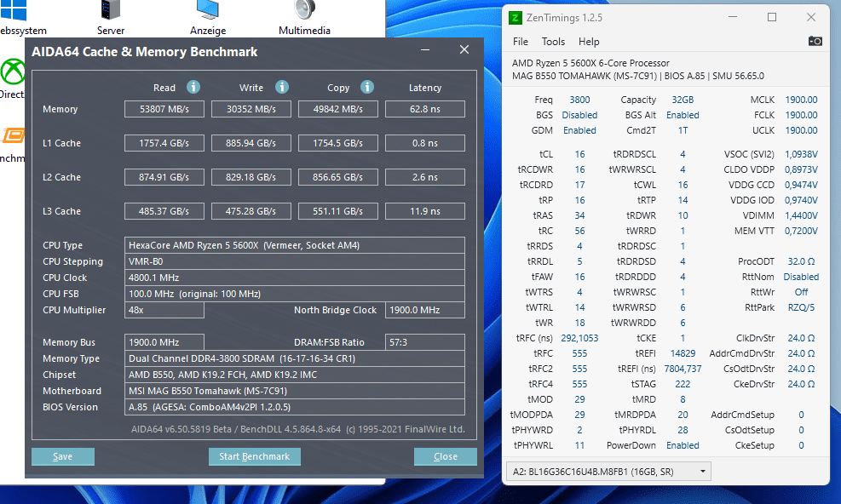
Task: Click the Chipset field AMD B550
Action: click(x=295, y=375)
